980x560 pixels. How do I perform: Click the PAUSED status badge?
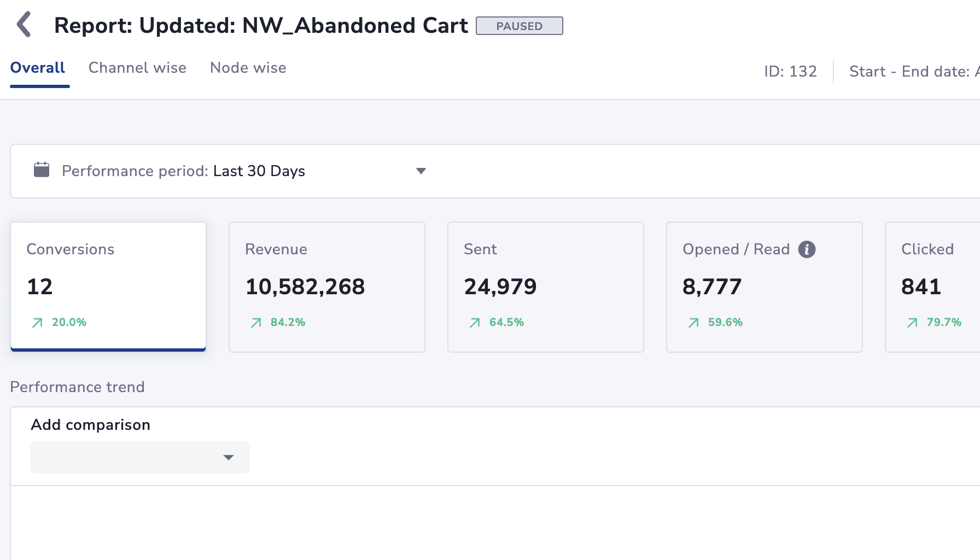pos(520,26)
